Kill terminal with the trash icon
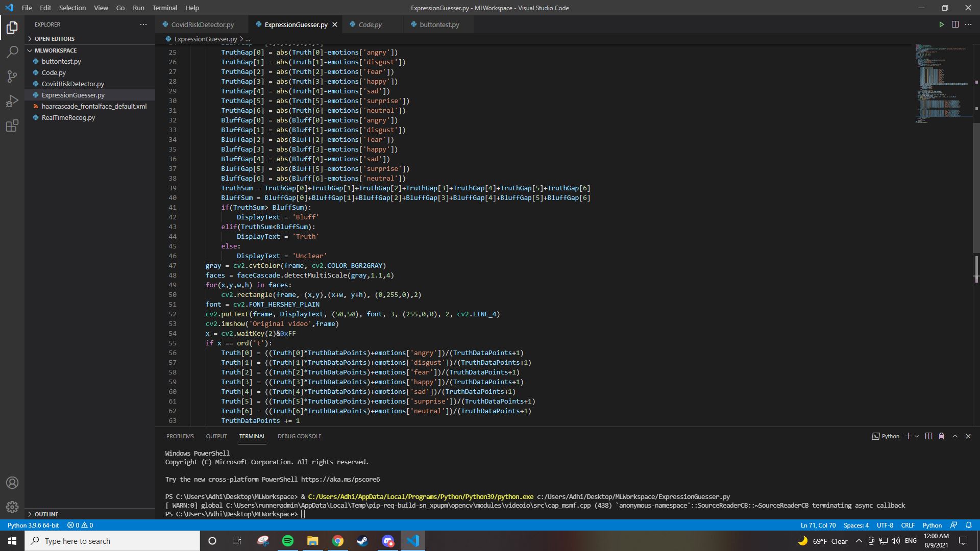Screen dimensions: 980x551 (942, 436)
